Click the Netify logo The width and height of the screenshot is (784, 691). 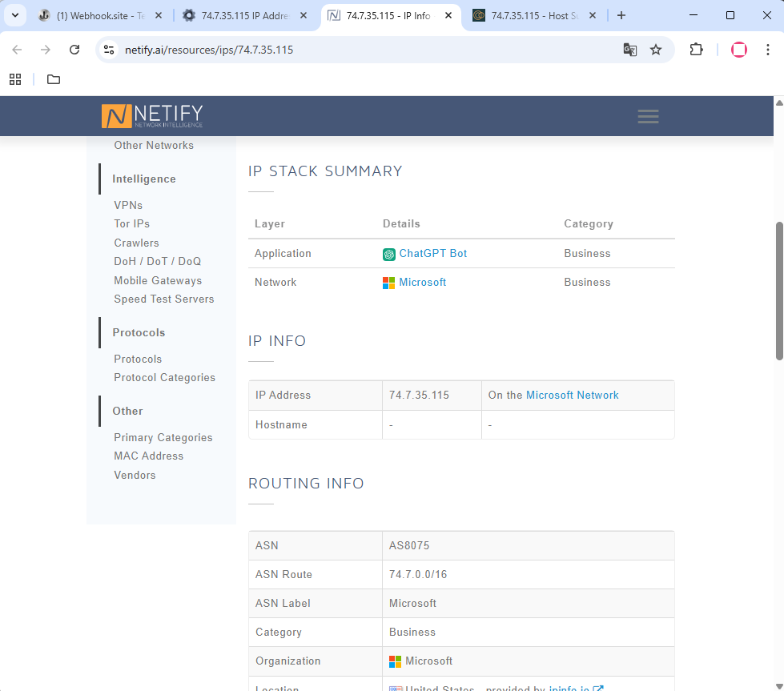[x=152, y=116]
